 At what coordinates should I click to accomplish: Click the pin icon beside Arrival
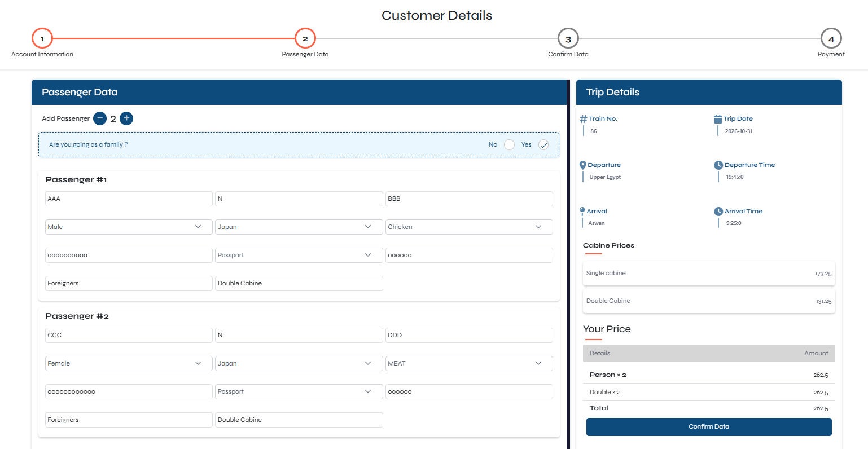click(x=582, y=211)
